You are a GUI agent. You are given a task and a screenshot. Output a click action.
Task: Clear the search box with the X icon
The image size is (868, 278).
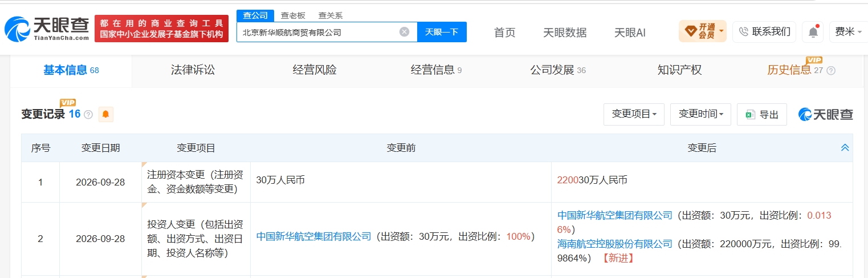(404, 32)
